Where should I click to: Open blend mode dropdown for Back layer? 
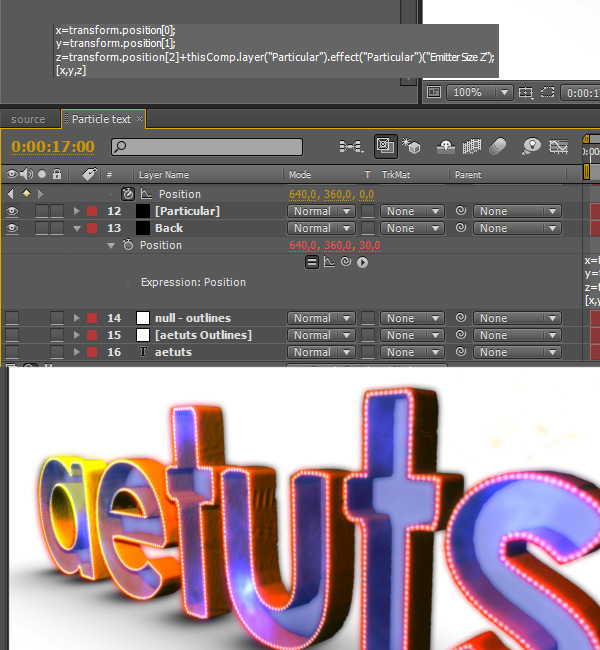pos(321,228)
